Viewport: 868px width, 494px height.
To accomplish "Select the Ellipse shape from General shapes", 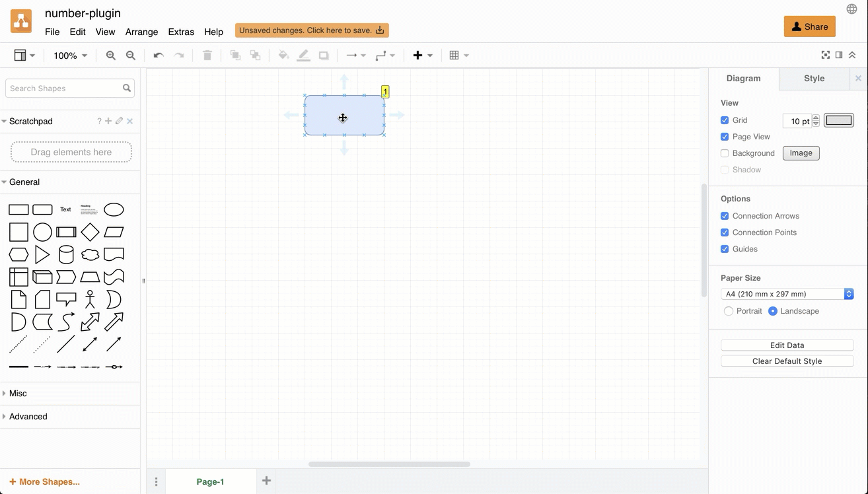I will [x=114, y=209].
